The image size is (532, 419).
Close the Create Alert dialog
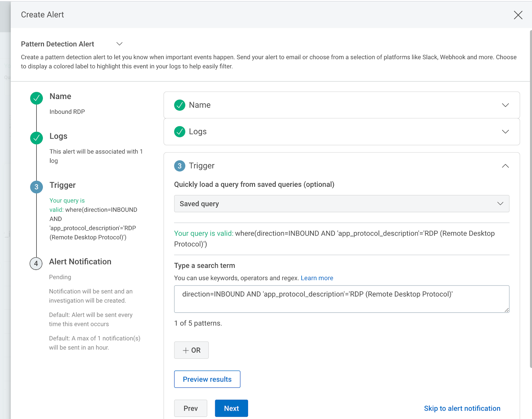(518, 15)
